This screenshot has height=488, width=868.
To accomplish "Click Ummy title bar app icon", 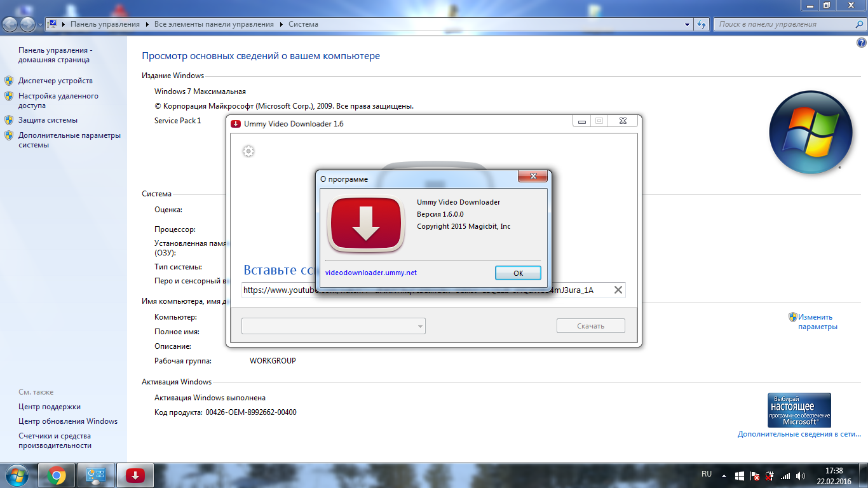I will coord(236,123).
